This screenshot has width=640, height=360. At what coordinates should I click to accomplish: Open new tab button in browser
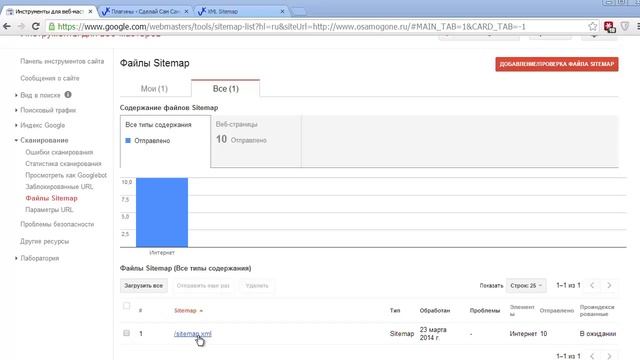click(298, 11)
